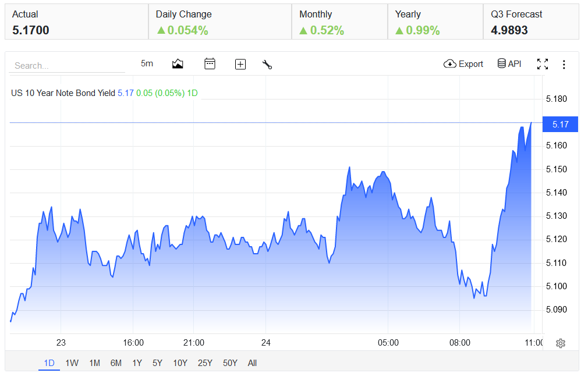
Task: Click the Export cloud download button
Action: 463,64
